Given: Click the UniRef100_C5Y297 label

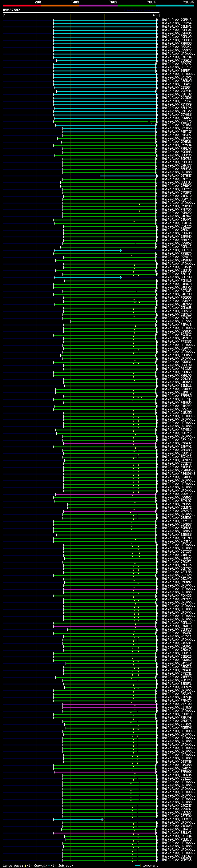Looking at the screenshot, I should [176, 64].
